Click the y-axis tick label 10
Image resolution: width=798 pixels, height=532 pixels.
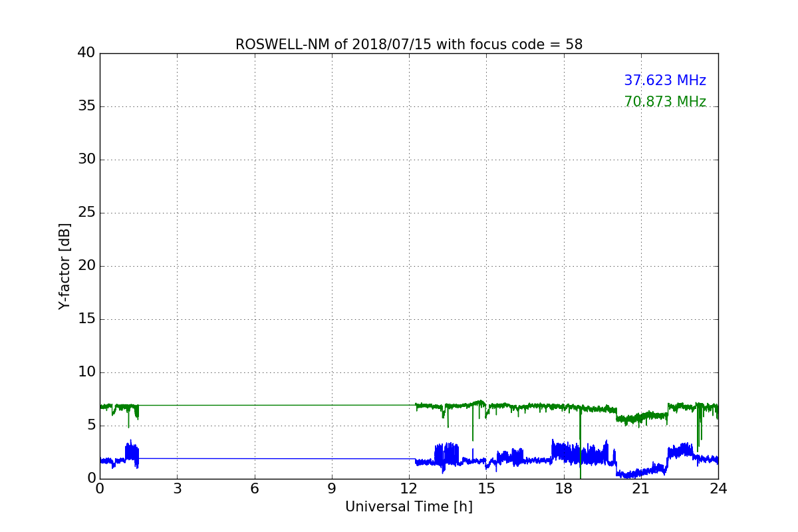coord(86,372)
